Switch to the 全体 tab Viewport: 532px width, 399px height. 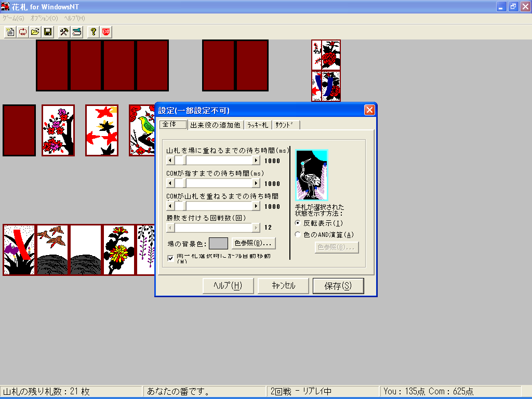click(173, 124)
